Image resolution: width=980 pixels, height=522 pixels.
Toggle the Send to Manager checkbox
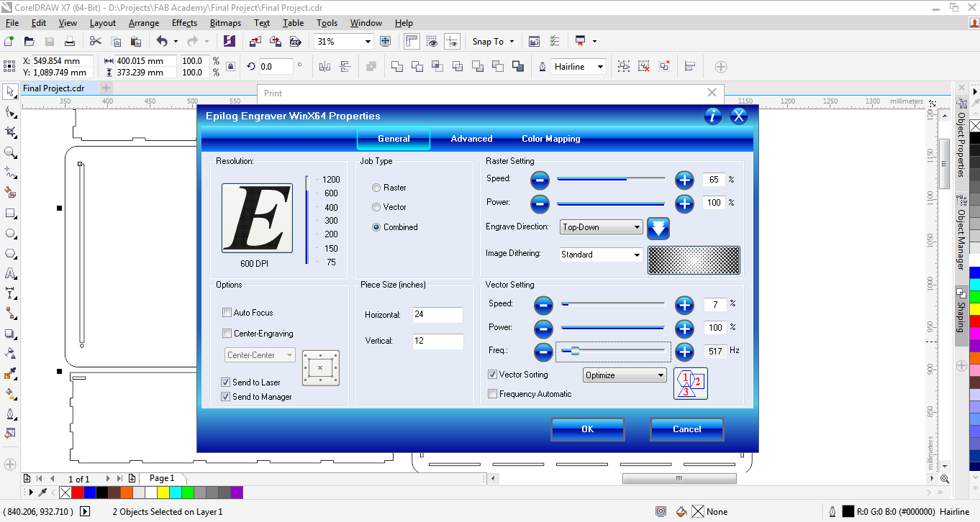click(226, 397)
